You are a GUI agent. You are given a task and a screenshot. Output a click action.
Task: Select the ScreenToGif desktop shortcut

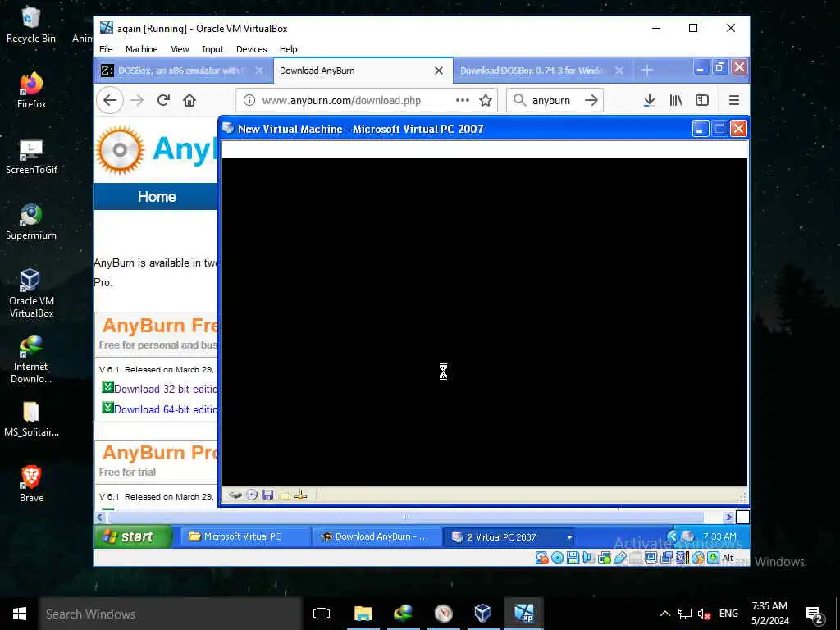tap(31, 157)
